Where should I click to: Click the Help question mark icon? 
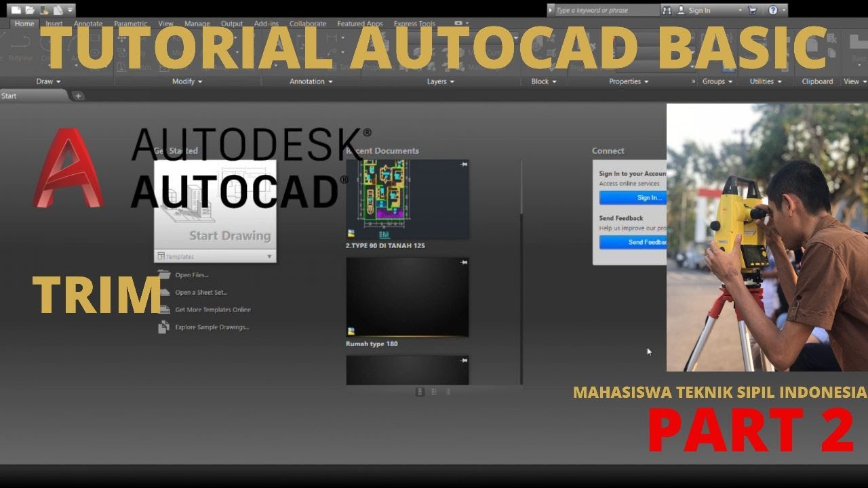click(773, 10)
